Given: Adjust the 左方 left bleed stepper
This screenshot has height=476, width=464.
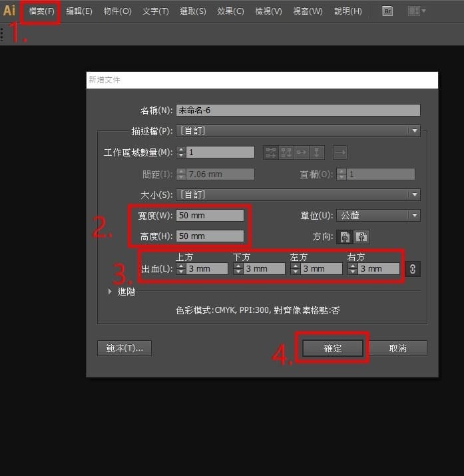Looking at the screenshot, I should point(296,269).
